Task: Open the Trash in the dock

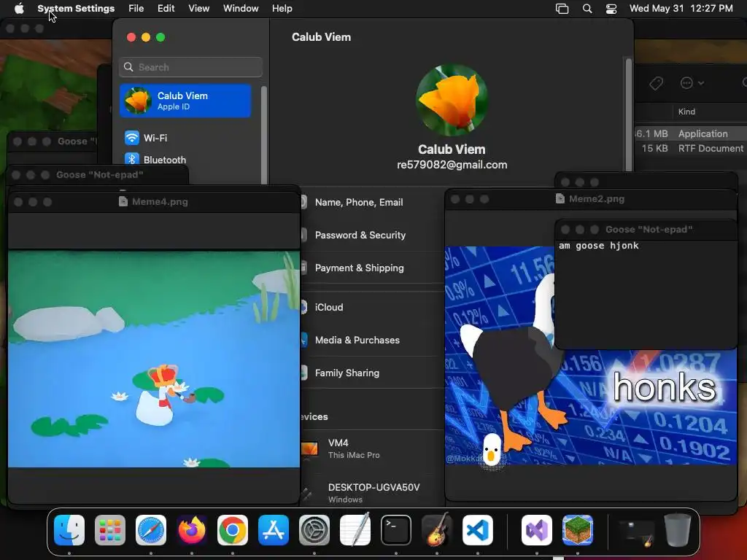Action: pos(678,529)
